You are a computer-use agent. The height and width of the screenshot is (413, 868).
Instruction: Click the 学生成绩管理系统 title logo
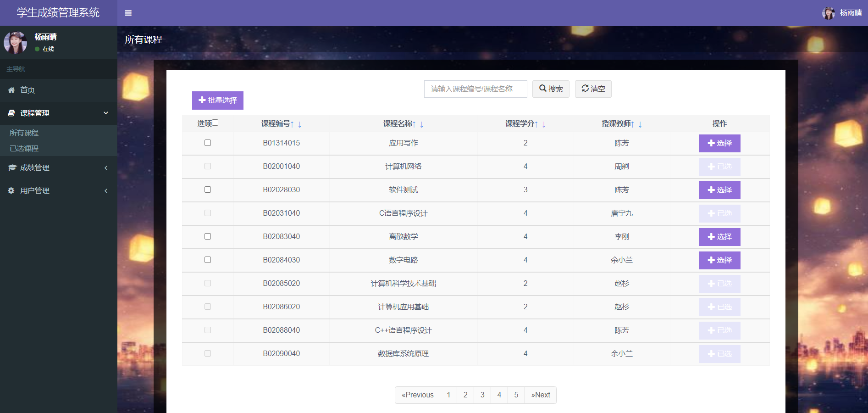coord(58,13)
